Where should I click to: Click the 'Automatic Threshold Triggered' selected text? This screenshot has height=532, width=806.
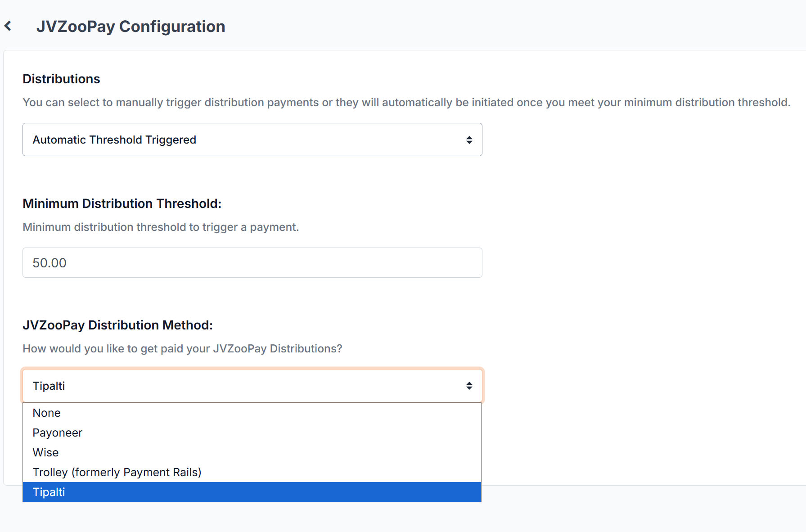(x=114, y=140)
